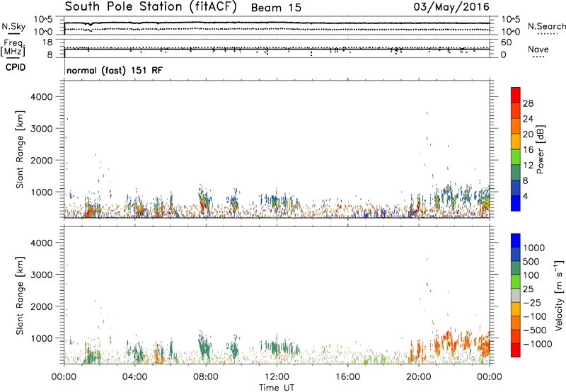The image size is (566, 392).
Task: Click the blue top segment of velocity colorbar
Action: pyautogui.click(x=516, y=241)
